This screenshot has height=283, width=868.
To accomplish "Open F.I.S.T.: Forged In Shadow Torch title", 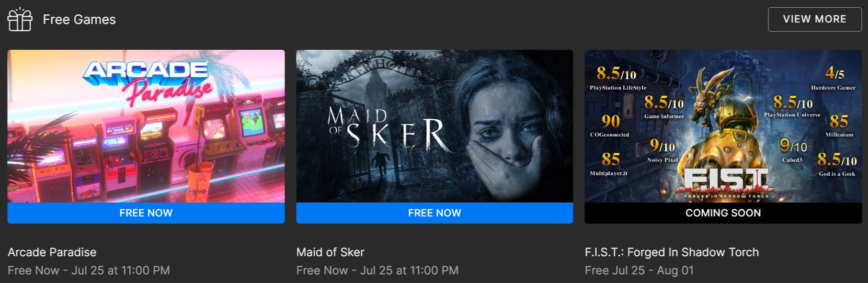I will (672, 252).
